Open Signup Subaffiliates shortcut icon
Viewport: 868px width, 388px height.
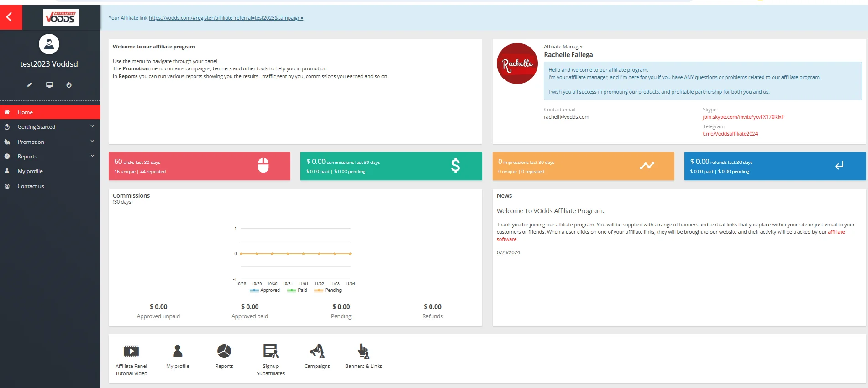(270, 351)
